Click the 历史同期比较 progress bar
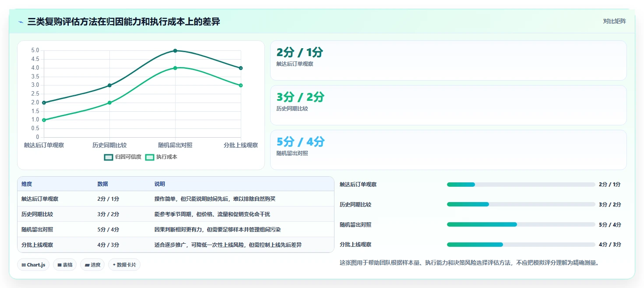Image resolution: width=644 pixels, height=288 pixels. (x=521, y=204)
